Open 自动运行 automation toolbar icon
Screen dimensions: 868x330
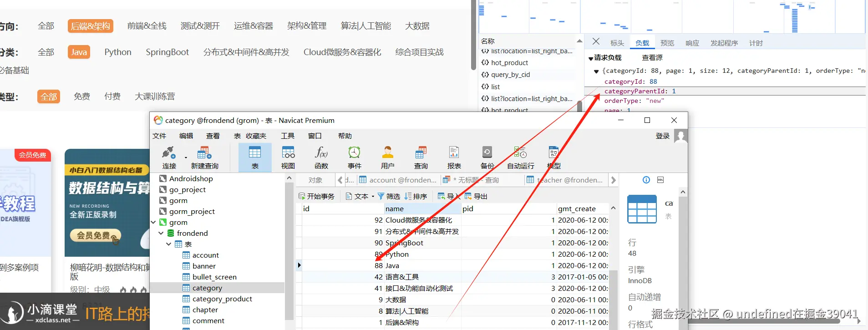[520, 157]
